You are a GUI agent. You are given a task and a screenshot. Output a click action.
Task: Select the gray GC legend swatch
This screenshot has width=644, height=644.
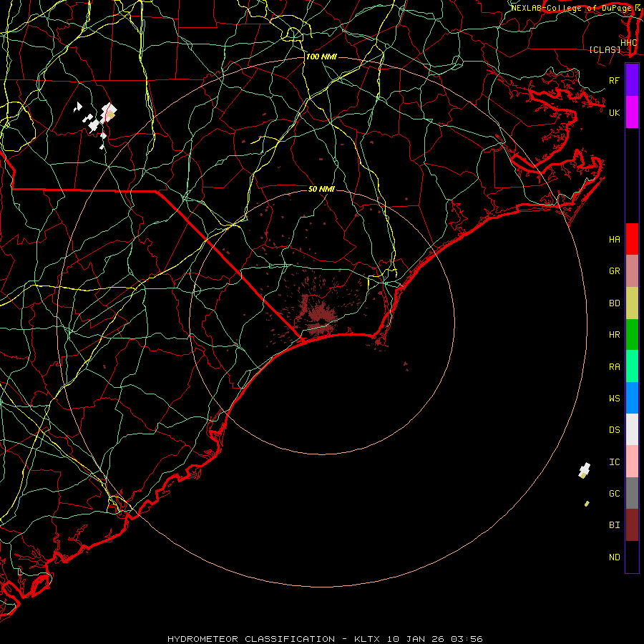point(632,493)
